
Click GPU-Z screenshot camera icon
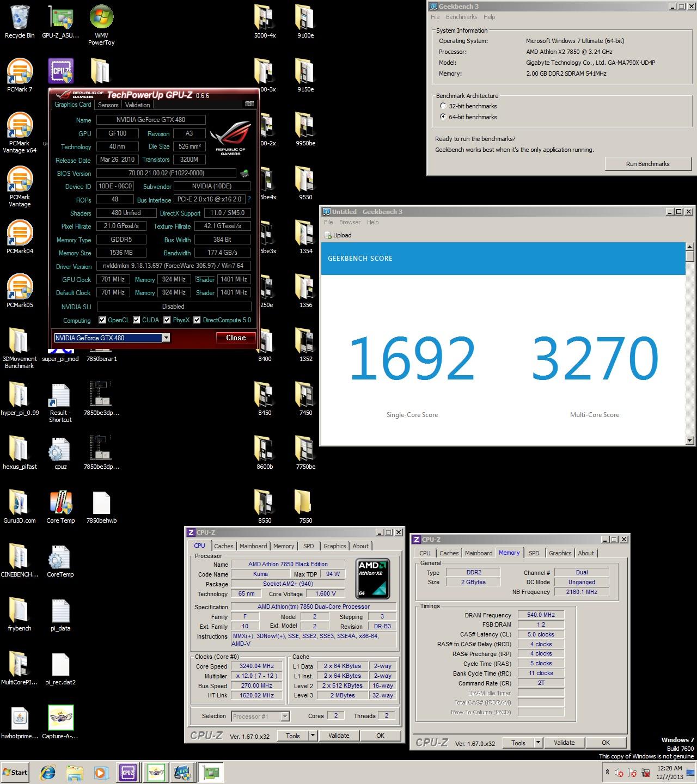point(249,104)
